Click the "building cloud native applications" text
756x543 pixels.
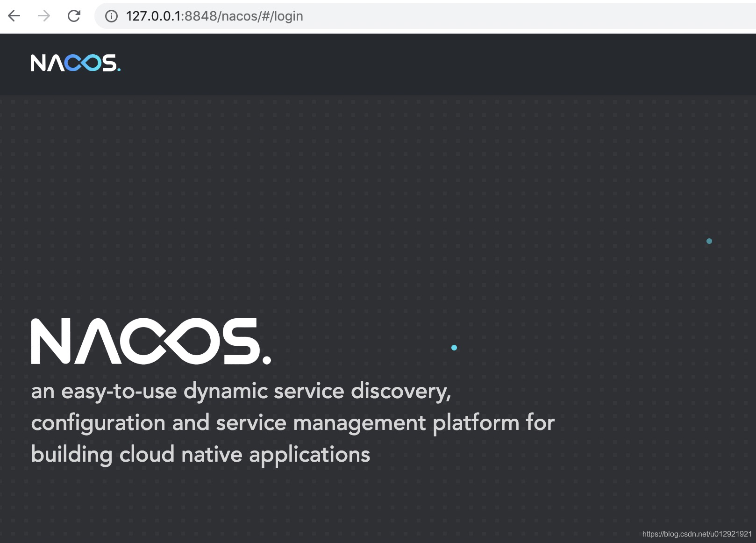[200, 454]
